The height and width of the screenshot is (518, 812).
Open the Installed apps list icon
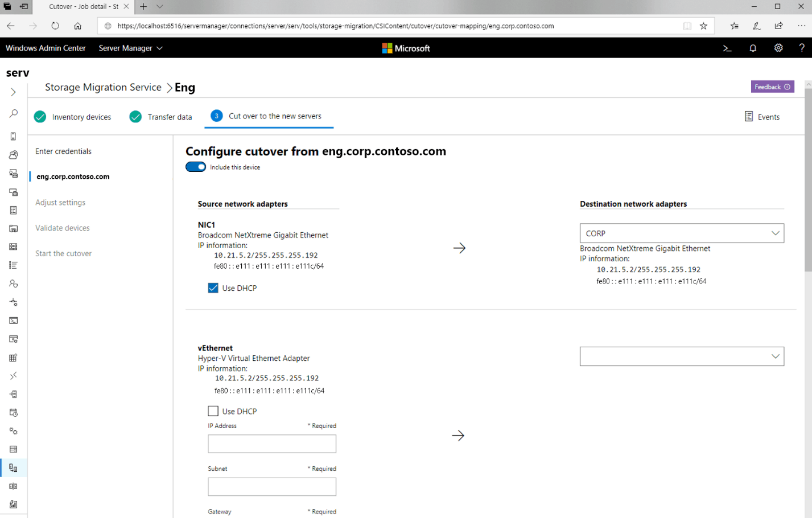coord(13,265)
